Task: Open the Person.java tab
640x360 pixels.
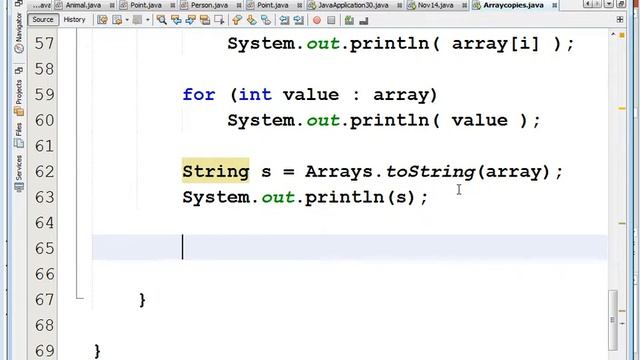Action: tap(209, 5)
